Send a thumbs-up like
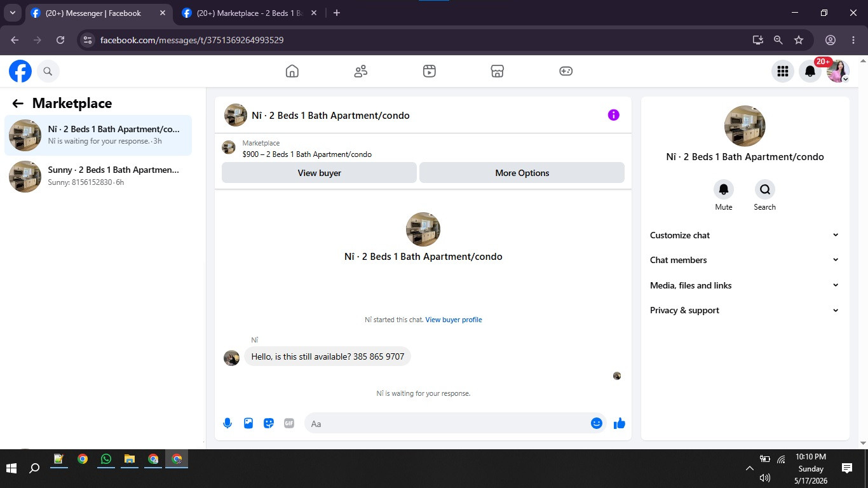The image size is (868, 488). 620,423
